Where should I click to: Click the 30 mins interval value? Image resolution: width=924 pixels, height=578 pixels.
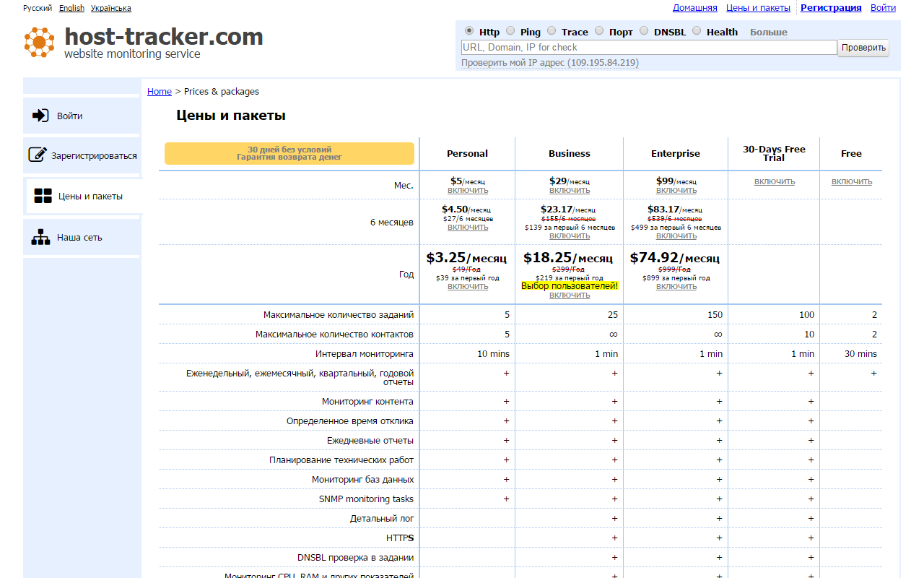pyautogui.click(x=860, y=353)
